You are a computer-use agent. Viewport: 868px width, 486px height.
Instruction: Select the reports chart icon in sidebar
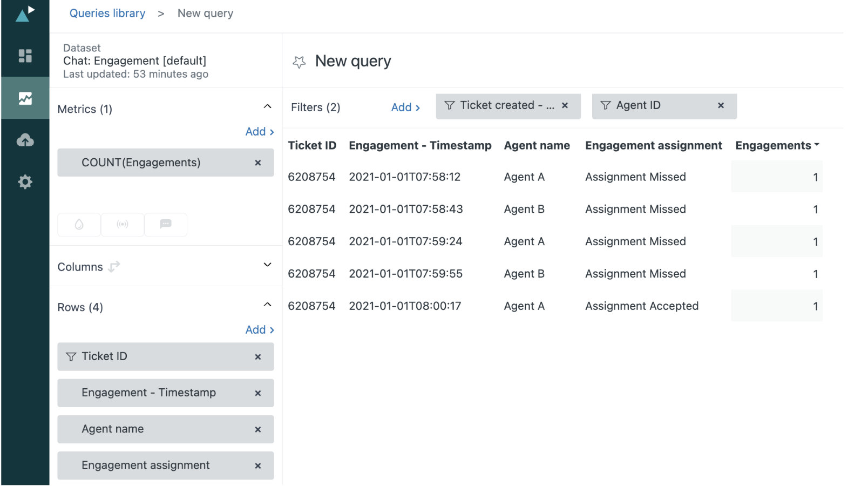pos(25,98)
